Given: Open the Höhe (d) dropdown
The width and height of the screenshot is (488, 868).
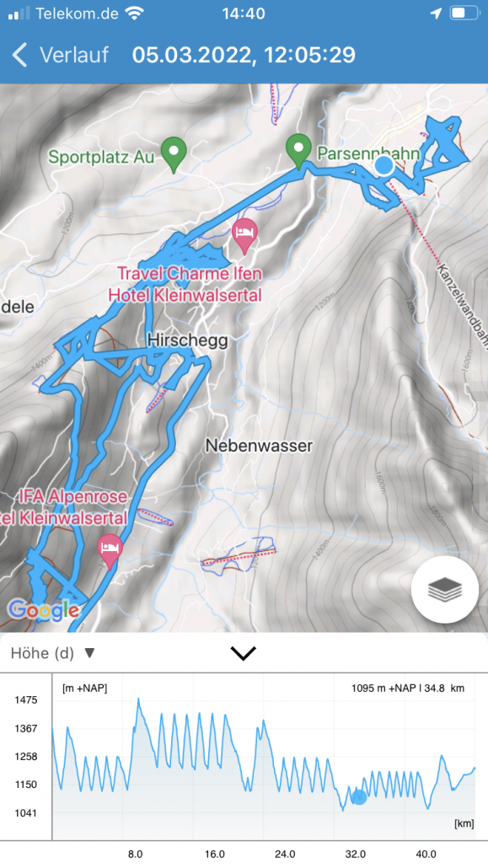Looking at the screenshot, I should pos(53,653).
